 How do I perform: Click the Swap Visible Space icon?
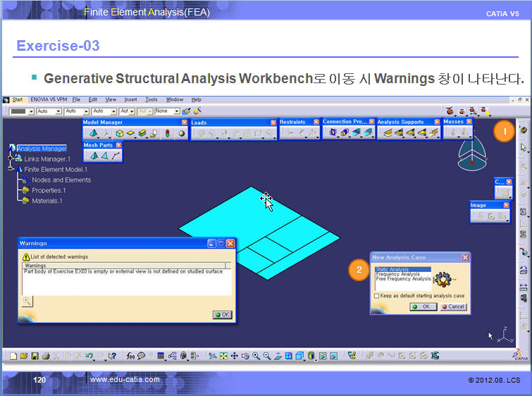pos(333,356)
